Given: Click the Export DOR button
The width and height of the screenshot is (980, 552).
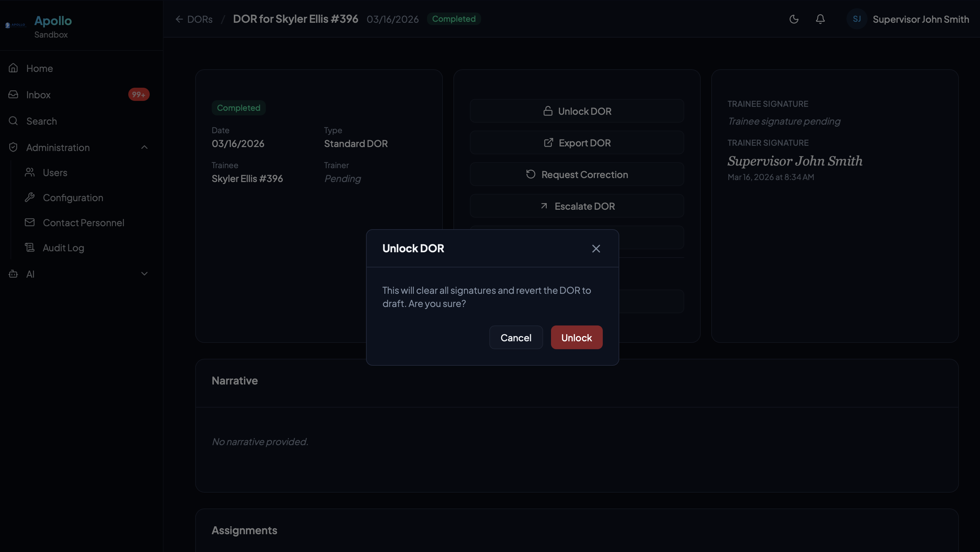Looking at the screenshot, I should pyautogui.click(x=577, y=143).
